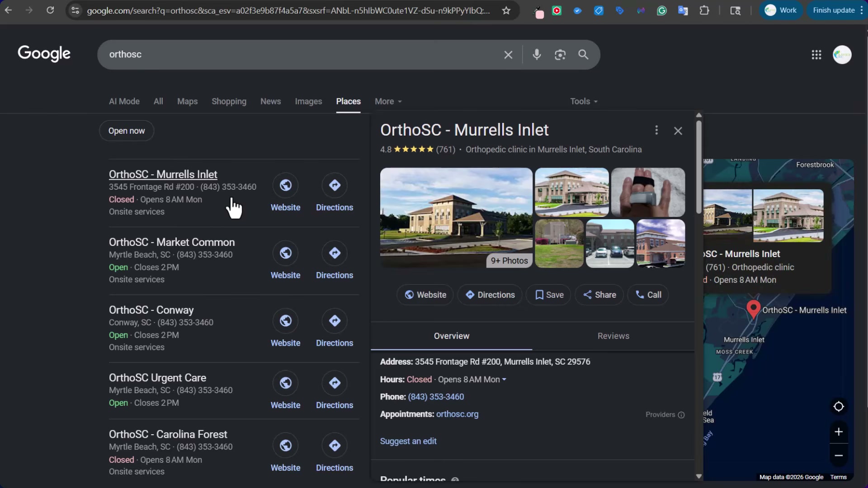The height and width of the screenshot is (488, 868).
Task: Open the Grammarly extension icon
Action: click(662, 10)
